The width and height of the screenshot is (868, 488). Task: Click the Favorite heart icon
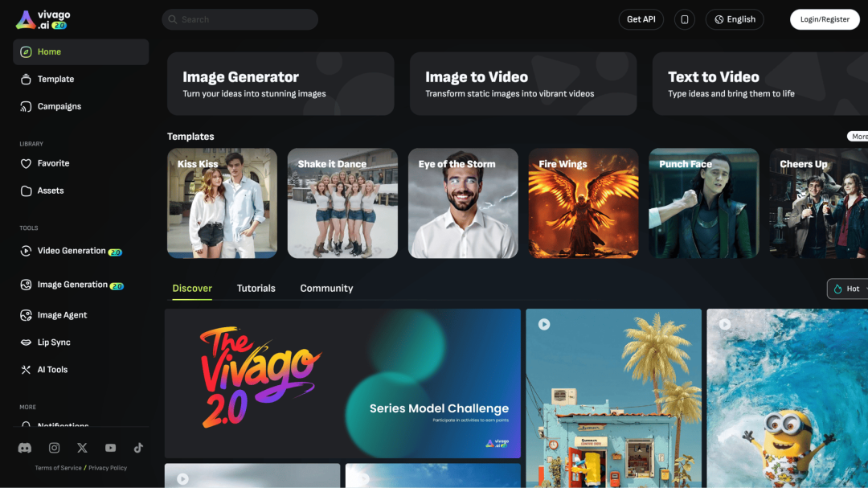[26, 163]
